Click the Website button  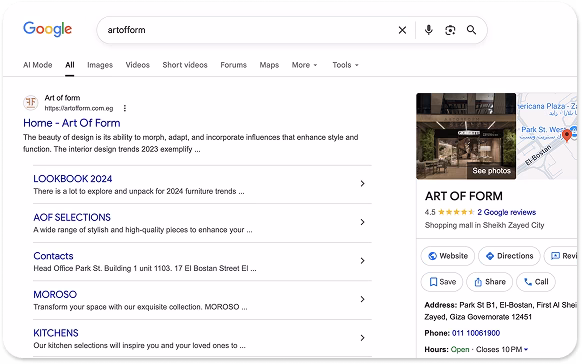click(448, 256)
